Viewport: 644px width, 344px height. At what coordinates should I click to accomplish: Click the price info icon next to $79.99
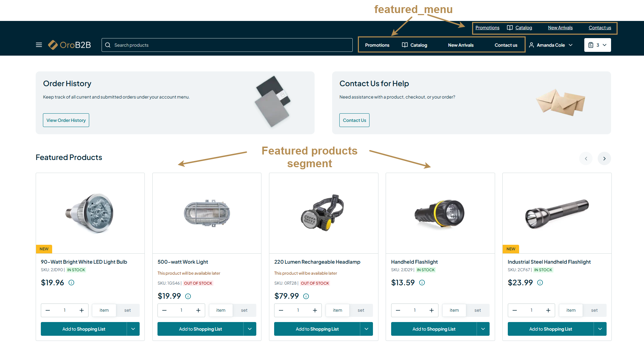306,296
